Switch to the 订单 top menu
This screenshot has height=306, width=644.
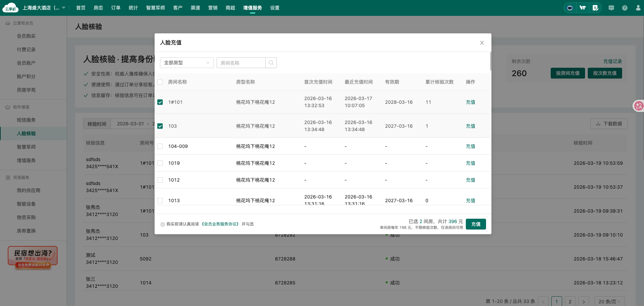pos(116,8)
